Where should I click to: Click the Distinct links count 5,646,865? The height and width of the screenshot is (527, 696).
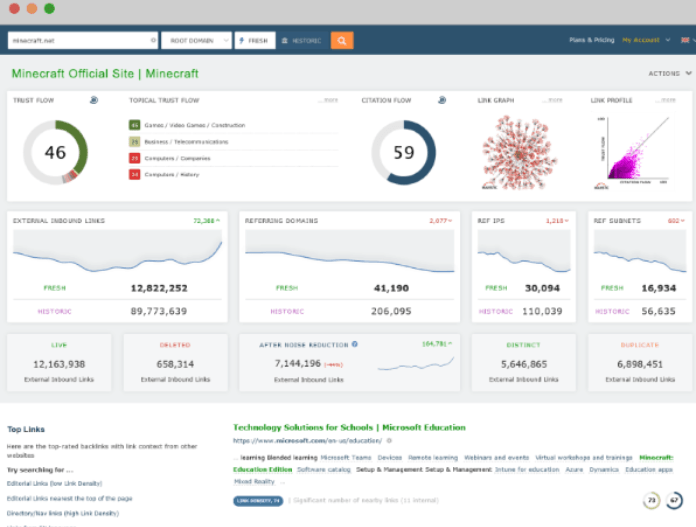pos(524,364)
